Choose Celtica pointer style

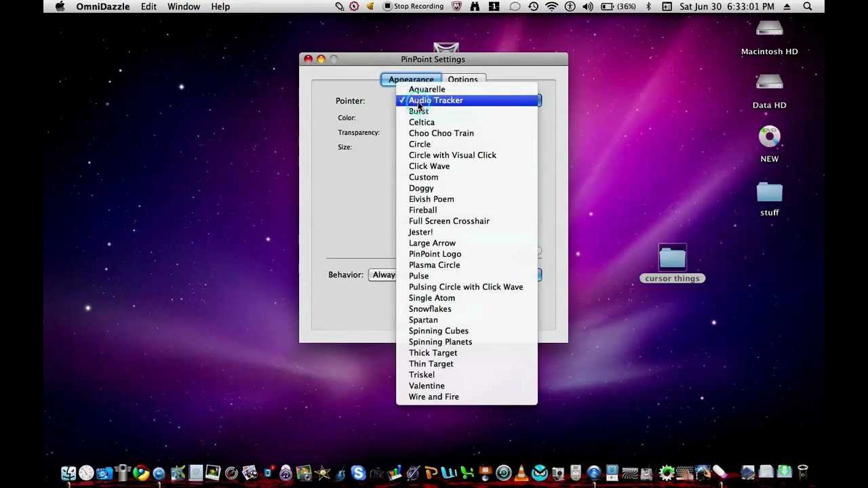coord(467,122)
